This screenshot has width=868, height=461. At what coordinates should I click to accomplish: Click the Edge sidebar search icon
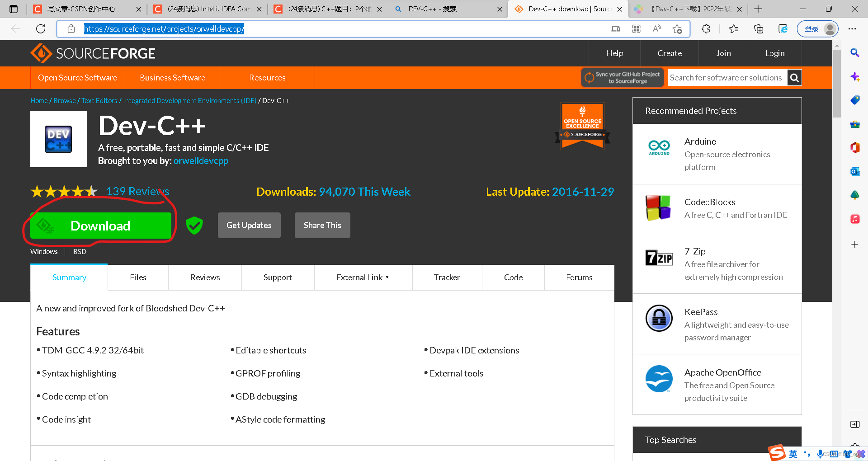tap(854, 52)
